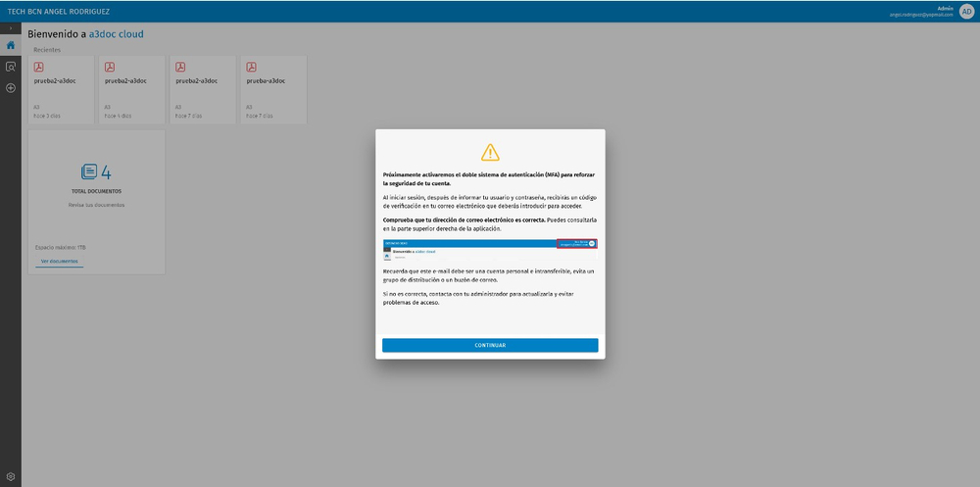This screenshot has width=980, height=487.
Task: Click the PDF icon on the 'hace 3 días' card
Action: tap(39, 67)
